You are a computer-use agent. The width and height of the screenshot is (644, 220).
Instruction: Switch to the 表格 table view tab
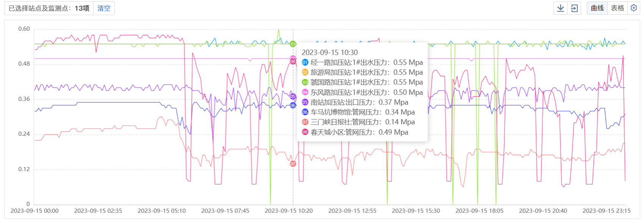pyautogui.click(x=617, y=8)
